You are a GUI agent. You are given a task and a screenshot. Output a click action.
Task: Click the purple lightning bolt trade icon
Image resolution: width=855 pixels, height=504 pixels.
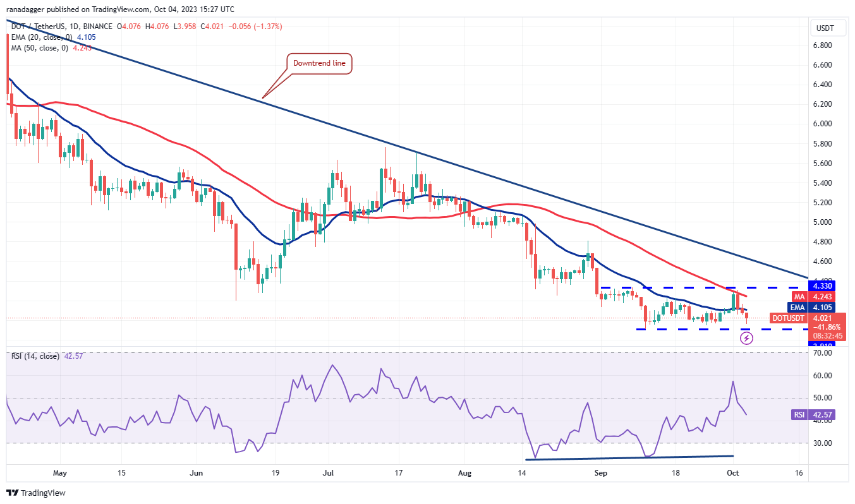click(746, 339)
